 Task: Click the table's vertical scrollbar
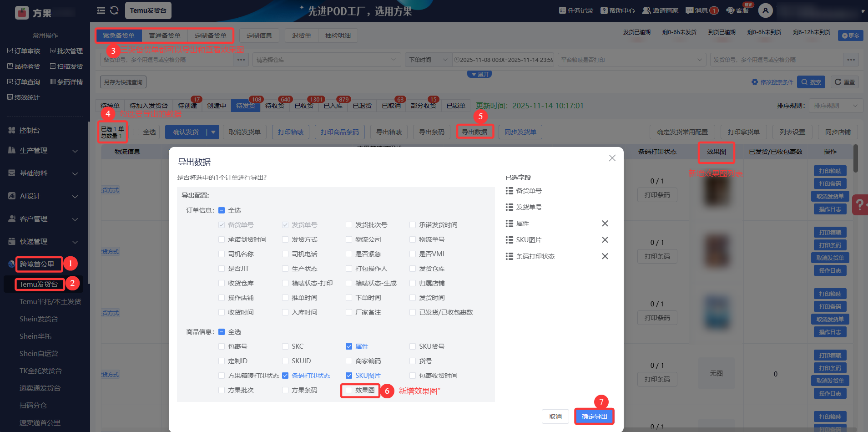coord(856,158)
